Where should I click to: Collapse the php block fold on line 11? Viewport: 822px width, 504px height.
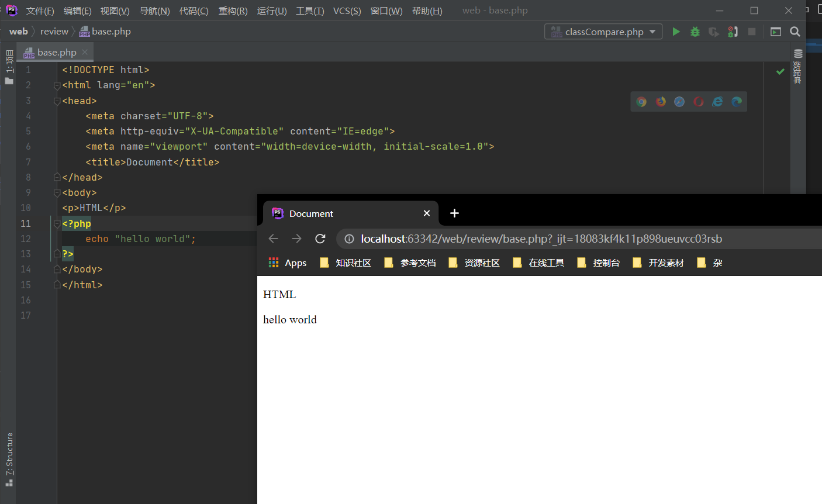57,223
